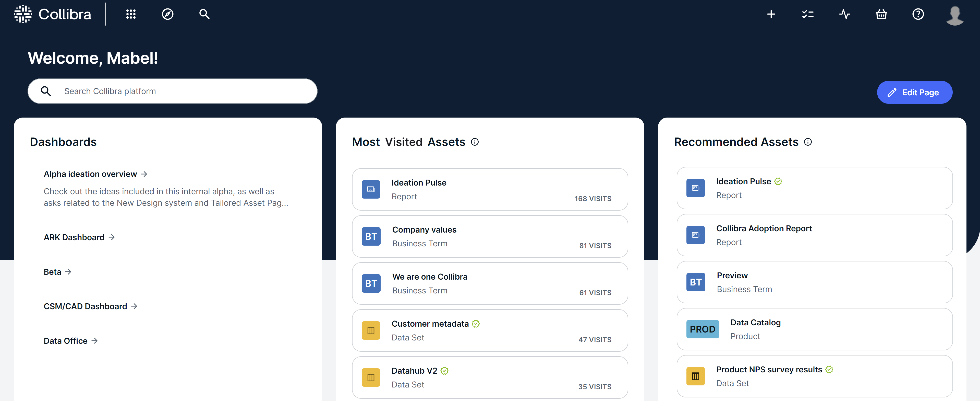Open the ARK Dashboard

[x=74, y=237]
